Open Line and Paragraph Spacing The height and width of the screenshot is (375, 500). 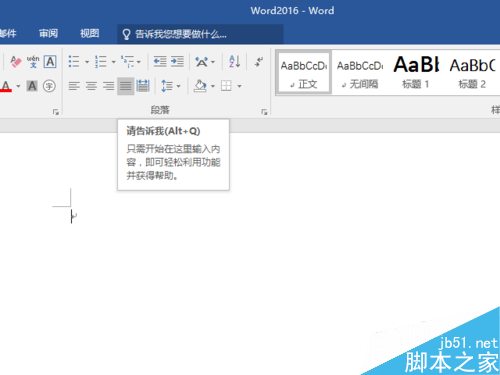pyautogui.click(x=167, y=86)
